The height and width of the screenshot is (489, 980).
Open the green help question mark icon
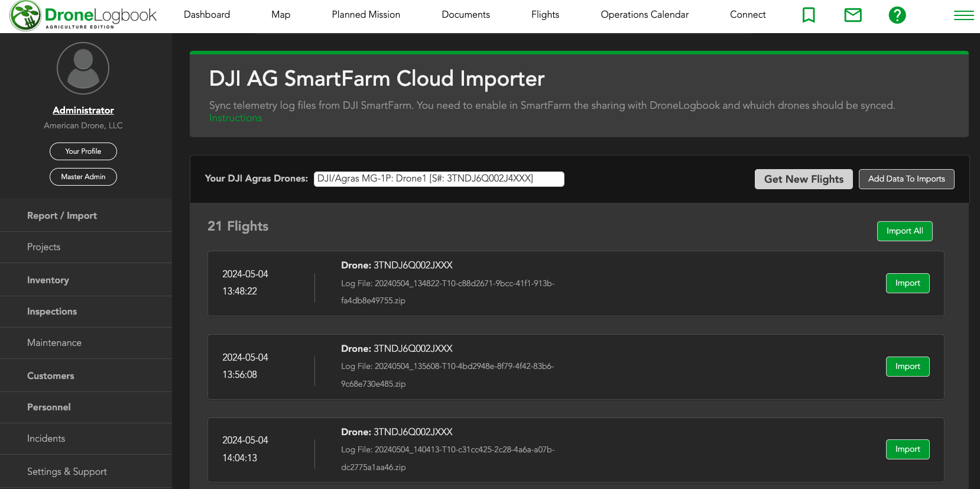[x=897, y=15]
